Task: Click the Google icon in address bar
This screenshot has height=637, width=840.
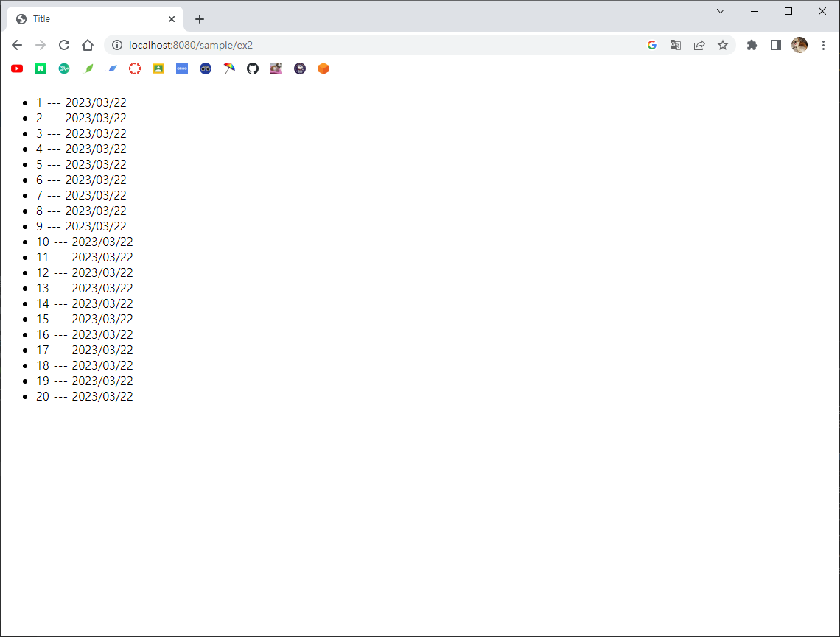Action: [652, 45]
